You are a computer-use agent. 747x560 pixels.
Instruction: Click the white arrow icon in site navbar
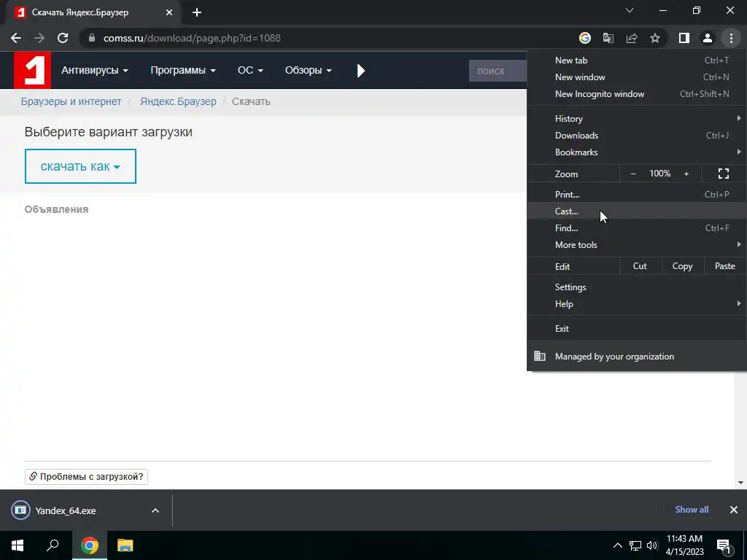coord(360,71)
